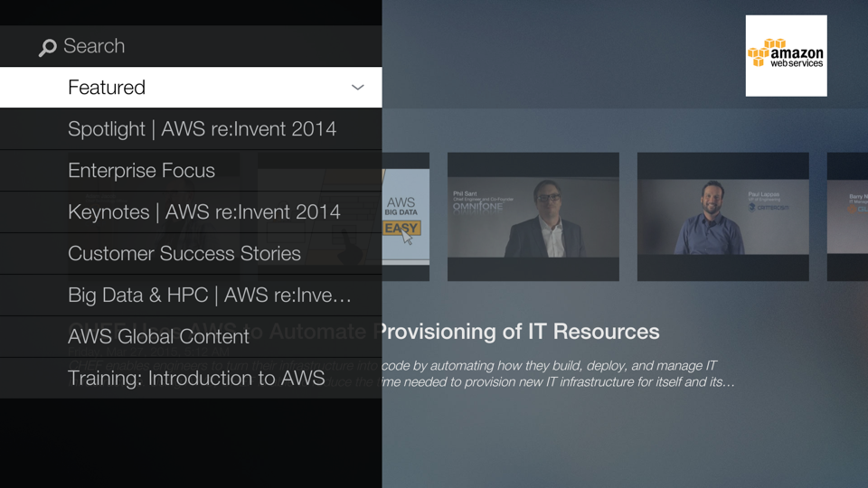
Task: Click the Omnitone logo in video thumbnail
Action: point(476,207)
